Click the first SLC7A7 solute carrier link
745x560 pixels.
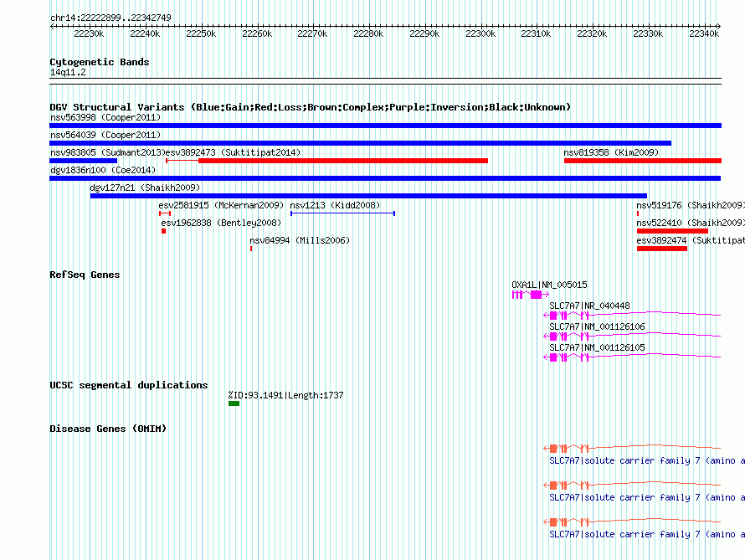click(647, 460)
